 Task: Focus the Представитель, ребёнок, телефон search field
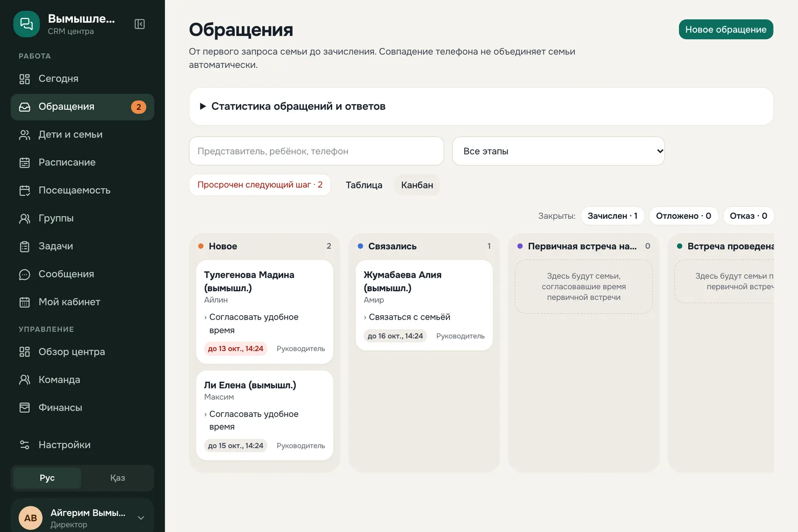point(316,151)
